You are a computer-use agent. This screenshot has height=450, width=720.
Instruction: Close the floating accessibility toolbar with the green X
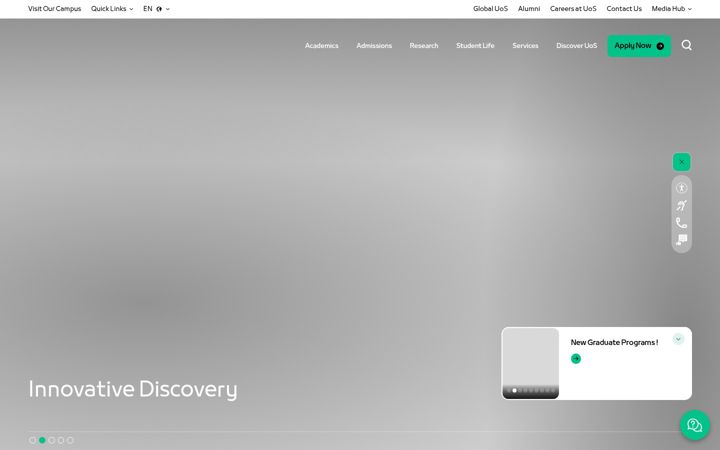(681, 162)
